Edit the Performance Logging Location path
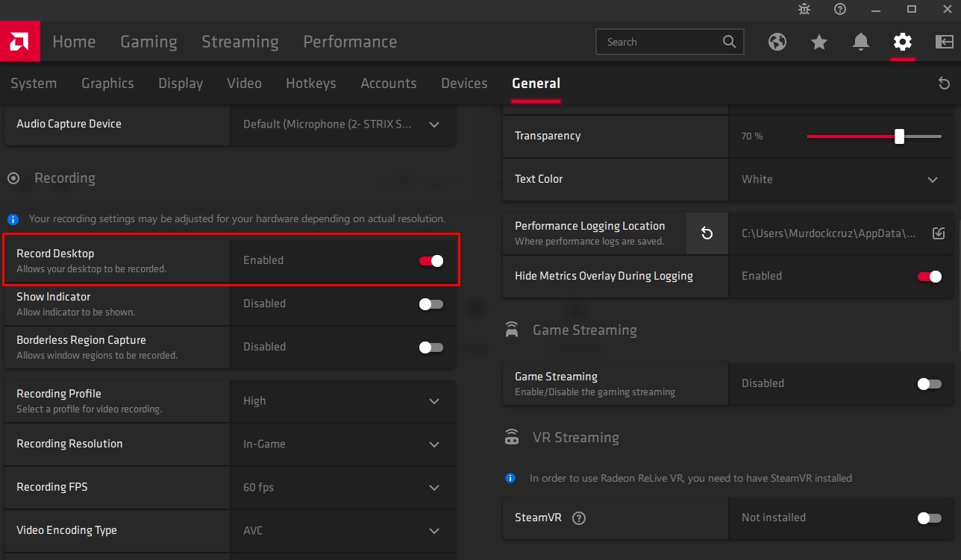Screen dimensions: 961x560 click(939, 233)
